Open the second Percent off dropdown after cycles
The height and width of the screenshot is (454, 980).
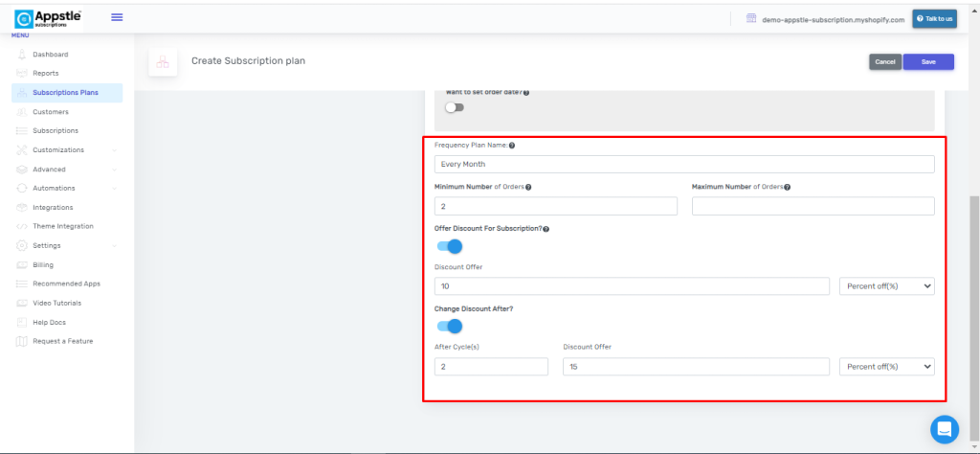coord(886,366)
